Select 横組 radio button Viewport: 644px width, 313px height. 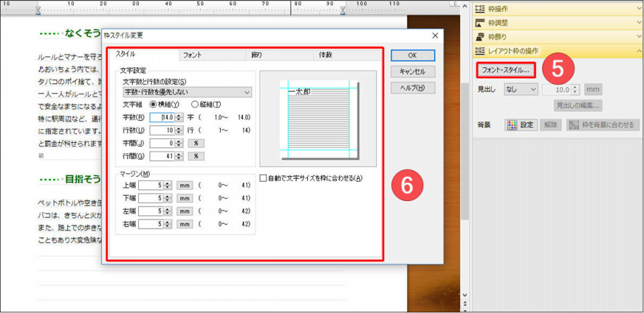pos(153,105)
